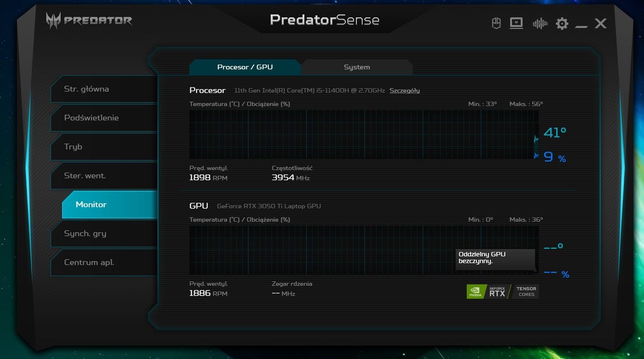Viewport: 644px width, 359px height.
Task: Click the CPU load value 9 %
Action: 555,157
